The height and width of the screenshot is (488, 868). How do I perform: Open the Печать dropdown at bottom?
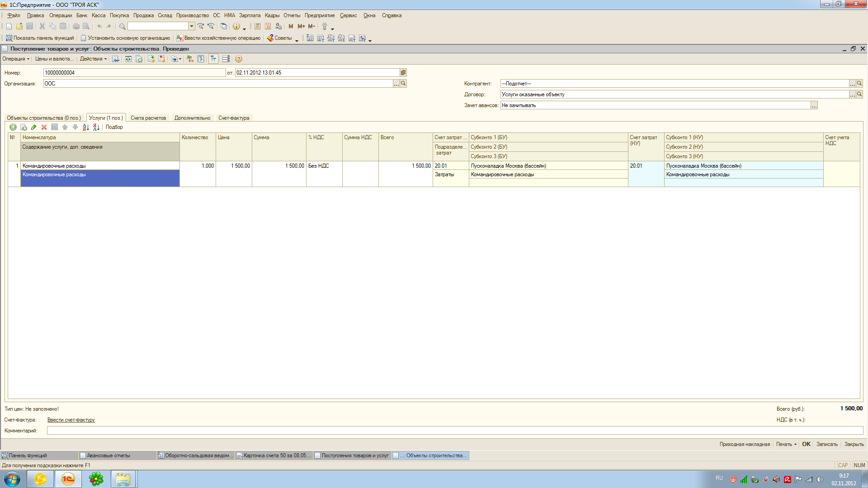tap(786, 445)
